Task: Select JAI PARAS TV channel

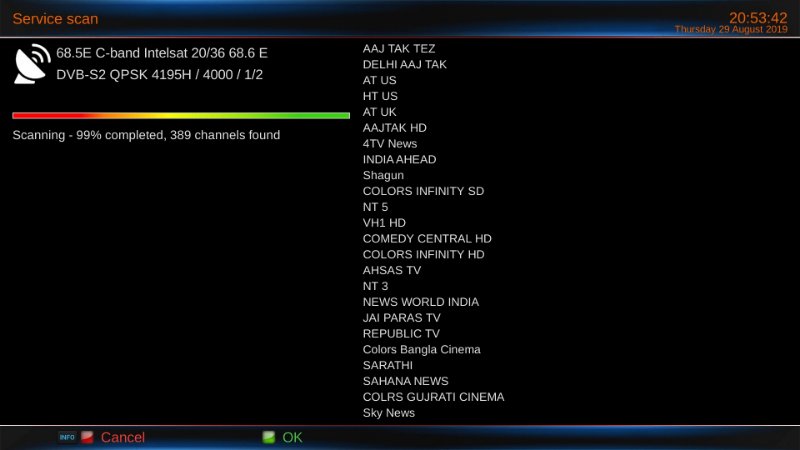Action: (402, 317)
